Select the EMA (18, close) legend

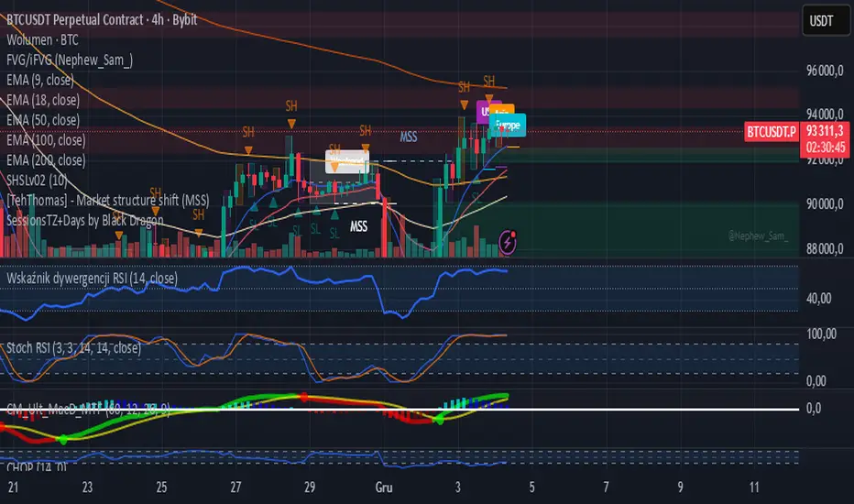pos(43,100)
